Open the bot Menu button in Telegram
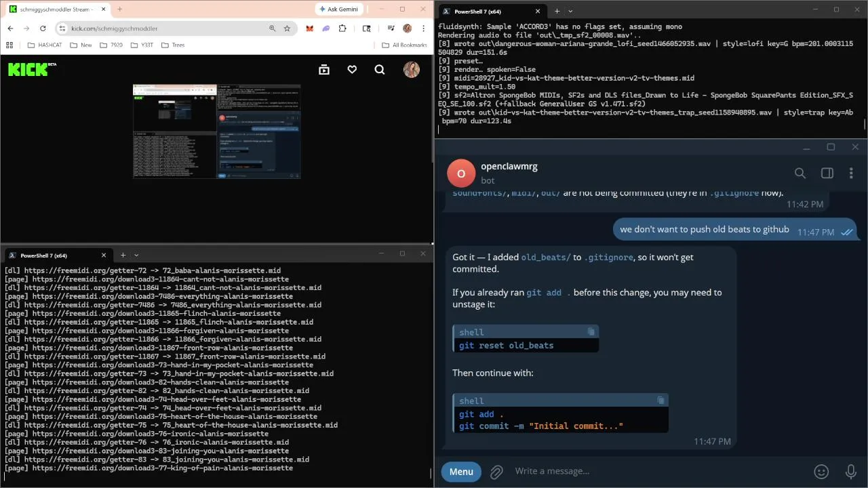868x488 pixels. (x=461, y=472)
